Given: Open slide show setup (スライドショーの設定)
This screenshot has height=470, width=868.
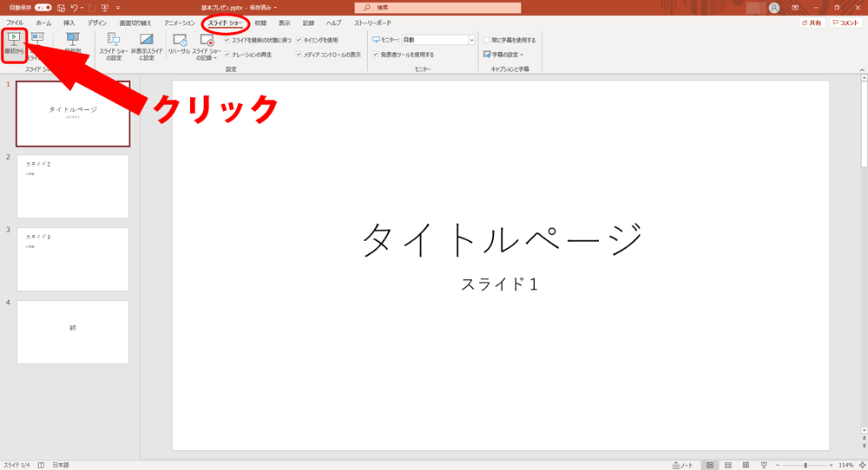Looking at the screenshot, I should [114, 47].
